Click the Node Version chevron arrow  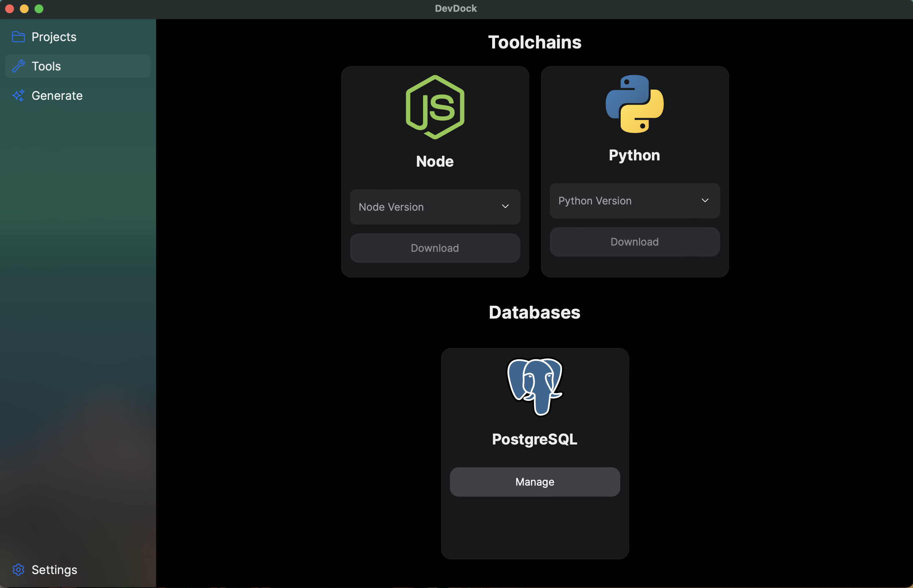pos(505,207)
